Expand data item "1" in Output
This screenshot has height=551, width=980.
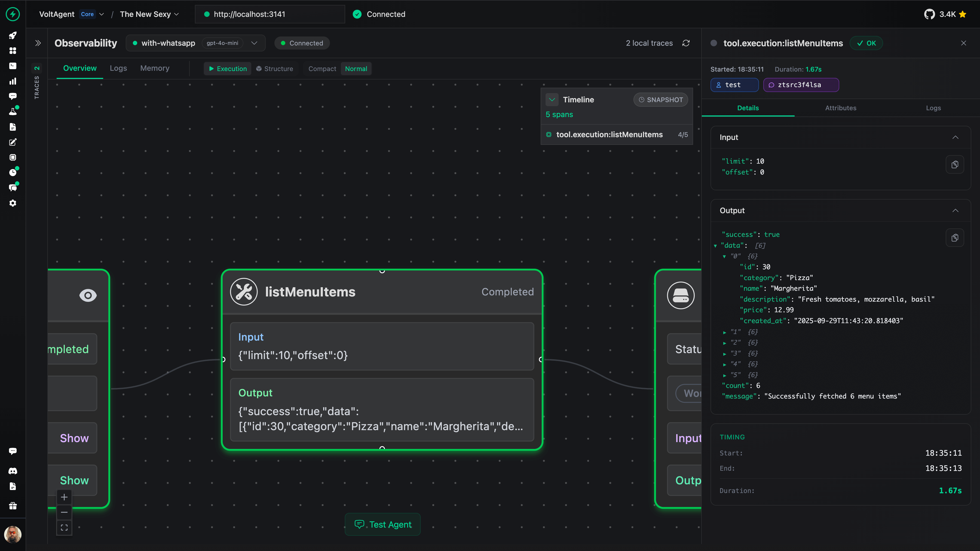(x=725, y=332)
